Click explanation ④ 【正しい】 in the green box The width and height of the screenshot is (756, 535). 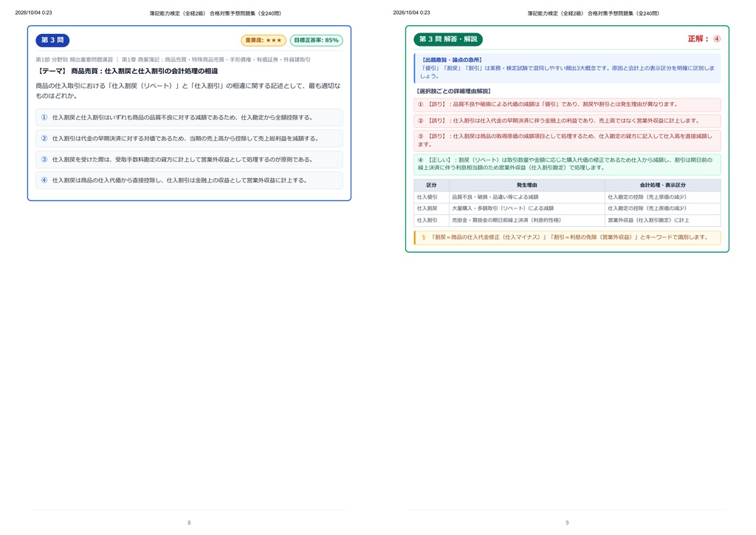[x=567, y=164]
